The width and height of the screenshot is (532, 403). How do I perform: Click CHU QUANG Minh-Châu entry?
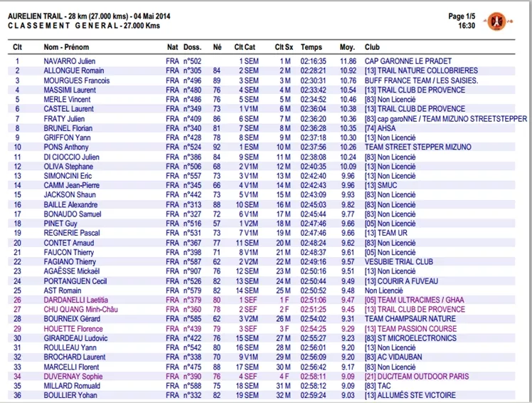[x=81, y=310]
